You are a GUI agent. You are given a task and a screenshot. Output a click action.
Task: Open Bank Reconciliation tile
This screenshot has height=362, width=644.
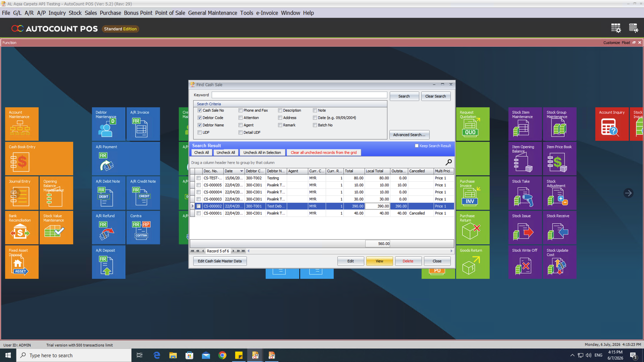tap(22, 228)
